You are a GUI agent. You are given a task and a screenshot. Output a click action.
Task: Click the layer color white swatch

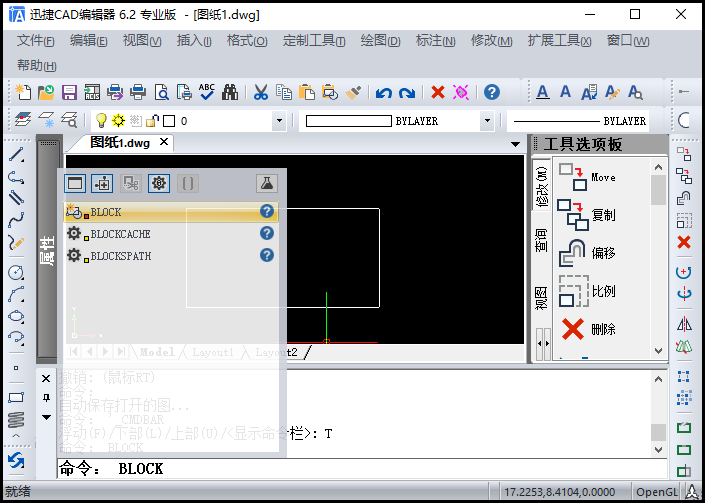[169, 121]
